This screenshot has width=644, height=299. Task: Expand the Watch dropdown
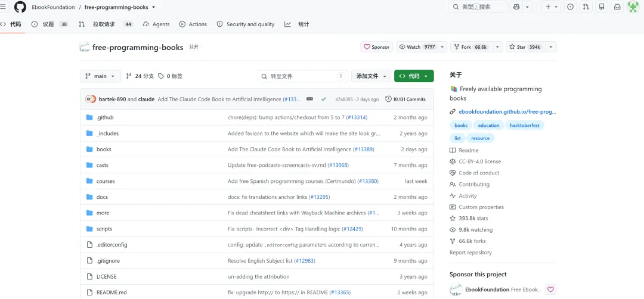[x=442, y=47]
